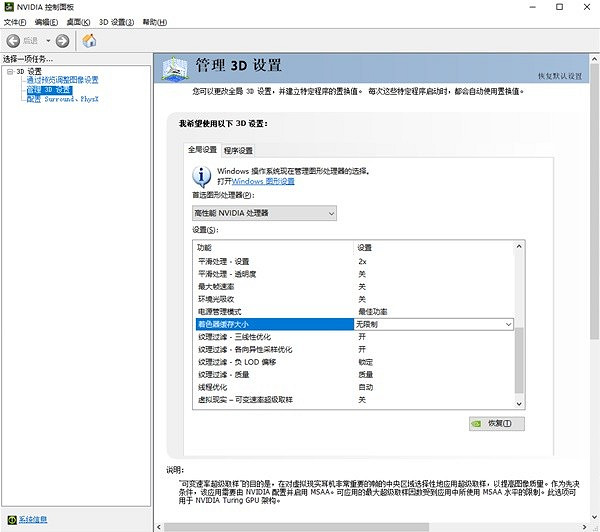Open the 帮助 menu
Image resolution: width=600 pixels, height=532 pixels.
click(155, 22)
